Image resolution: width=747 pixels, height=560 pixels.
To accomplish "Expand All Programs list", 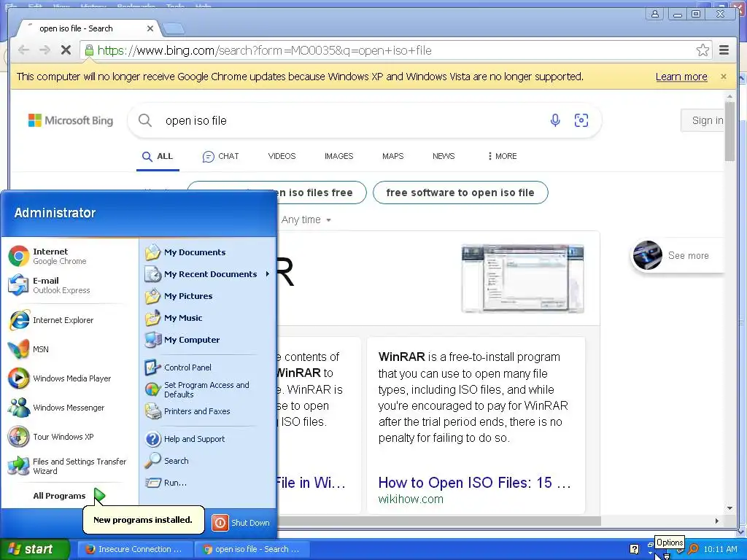I will click(x=69, y=496).
